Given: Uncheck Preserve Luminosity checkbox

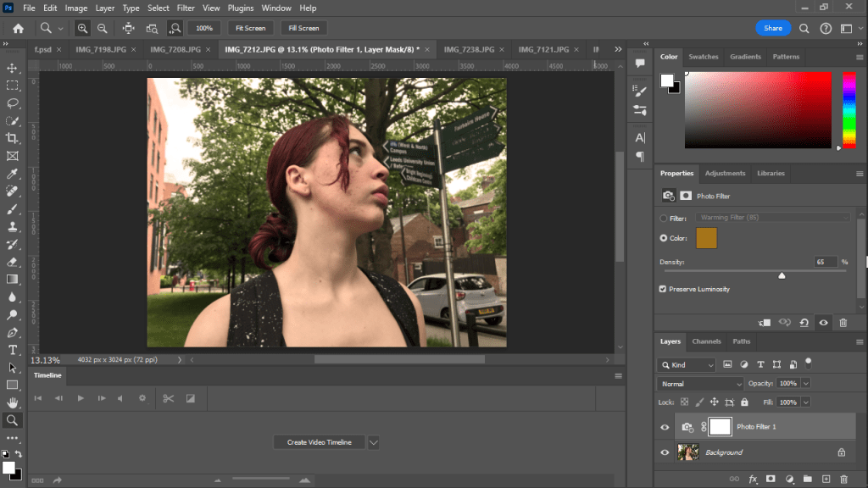Looking at the screenshot, I should [663, 289].
